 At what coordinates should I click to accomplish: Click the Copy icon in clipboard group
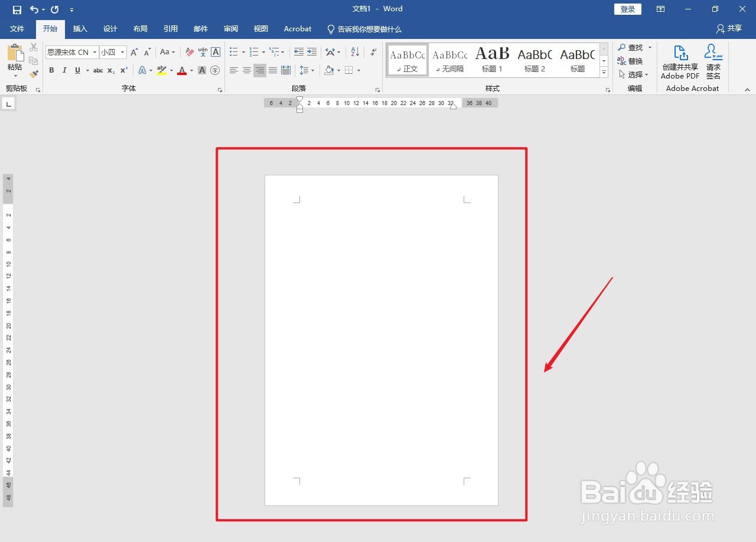click(34, 61)
